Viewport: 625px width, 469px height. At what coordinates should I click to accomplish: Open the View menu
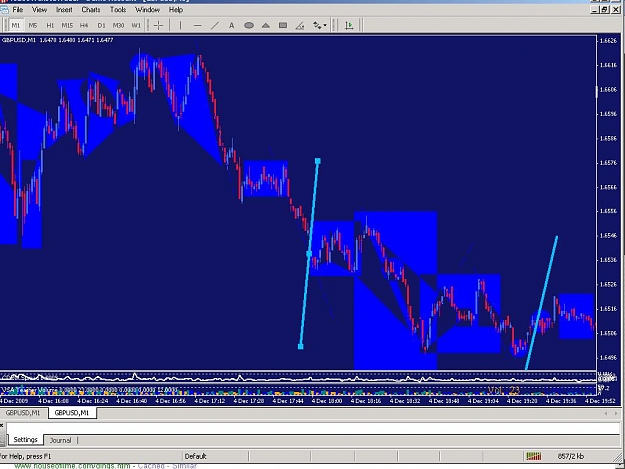pyautogui.click(x=39, y=10)
